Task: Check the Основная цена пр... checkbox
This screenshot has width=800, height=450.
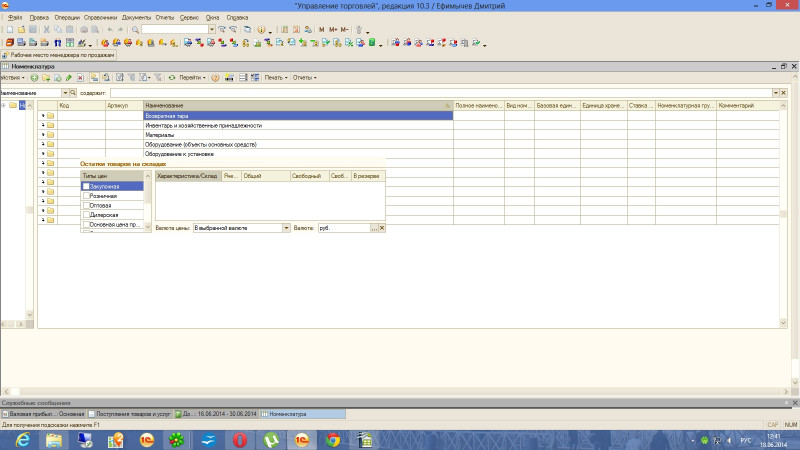Action: (x=86, y=224)
